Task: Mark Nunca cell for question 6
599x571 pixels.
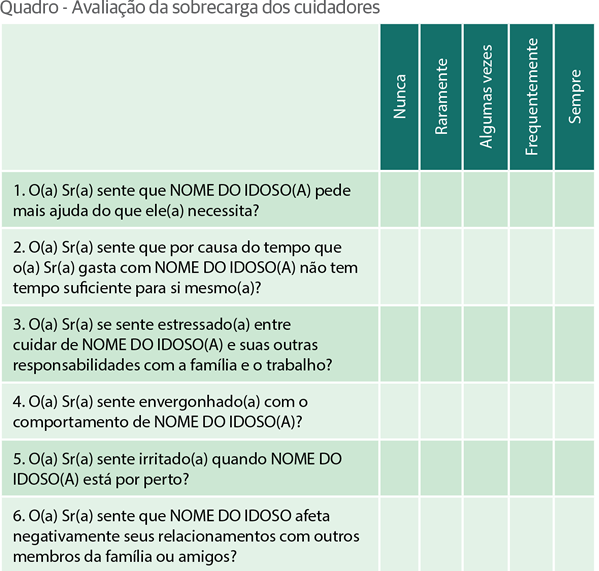Action: click(399, 534)
